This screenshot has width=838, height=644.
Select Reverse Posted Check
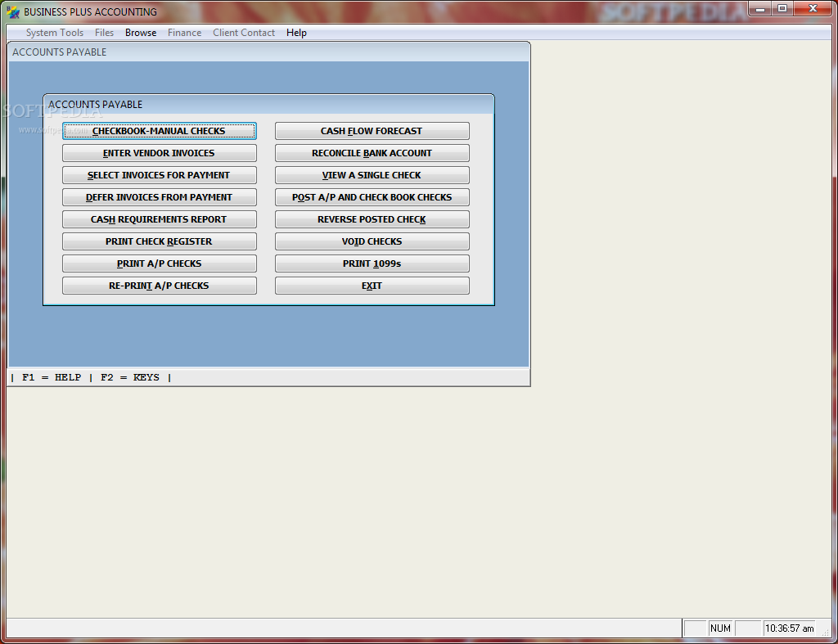click(372, 219)
